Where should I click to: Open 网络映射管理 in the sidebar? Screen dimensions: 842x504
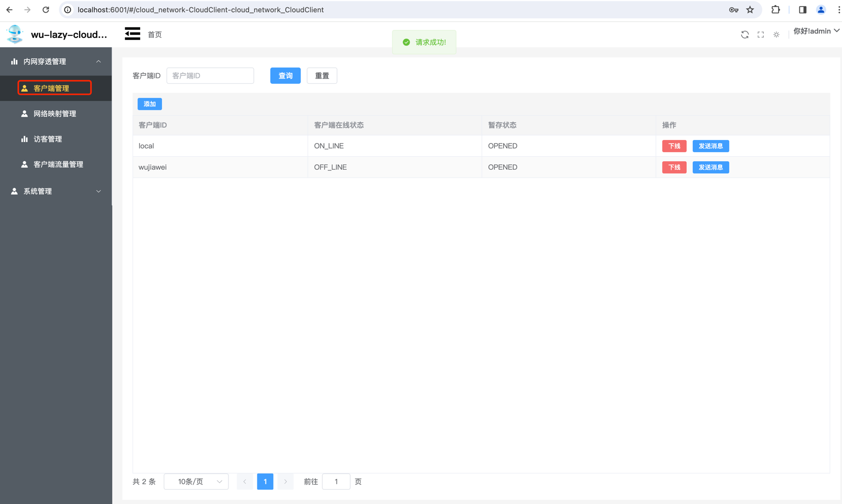click(56, 114)
